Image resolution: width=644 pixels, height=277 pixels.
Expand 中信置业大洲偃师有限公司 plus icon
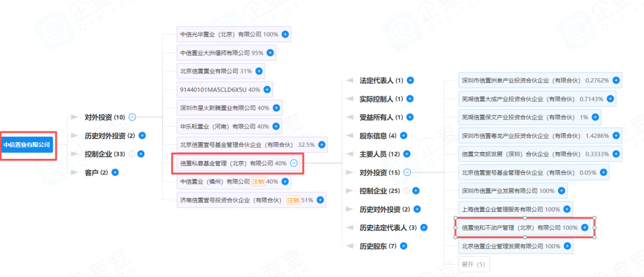coord(270,53)
